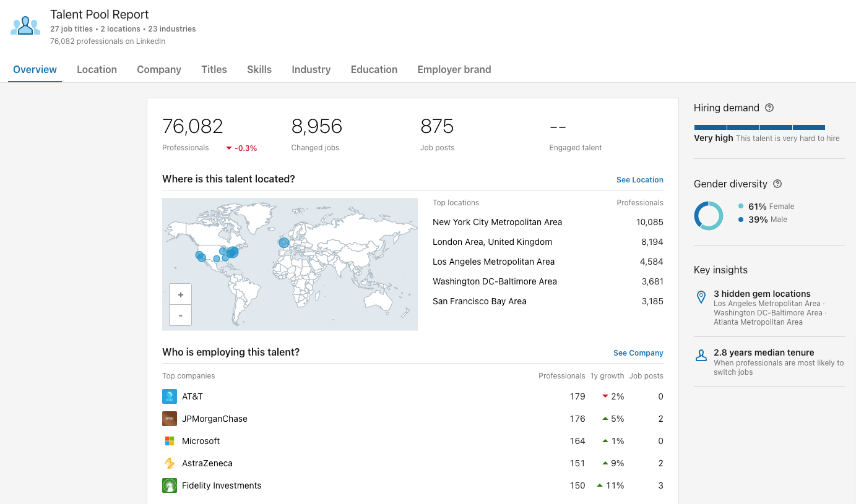Click the 76,082 Professionals figure
This screenshot has height=504, width=856.
[x=192, y=126]
